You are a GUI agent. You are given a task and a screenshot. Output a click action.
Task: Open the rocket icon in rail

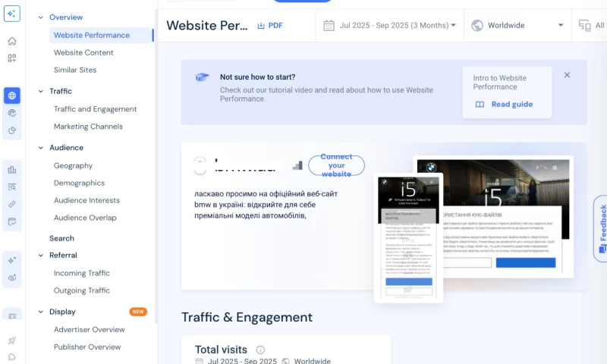(x=12, y=340)
